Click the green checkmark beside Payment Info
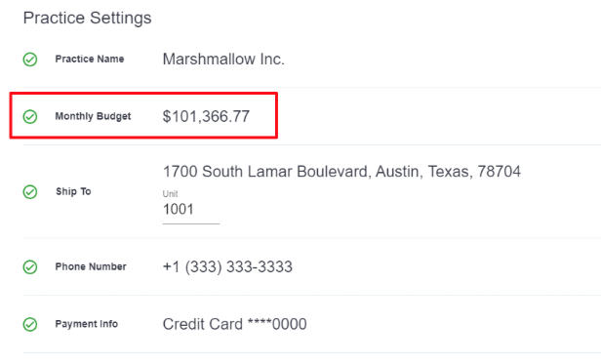The image size is (601, 364). tap(30, 325)
